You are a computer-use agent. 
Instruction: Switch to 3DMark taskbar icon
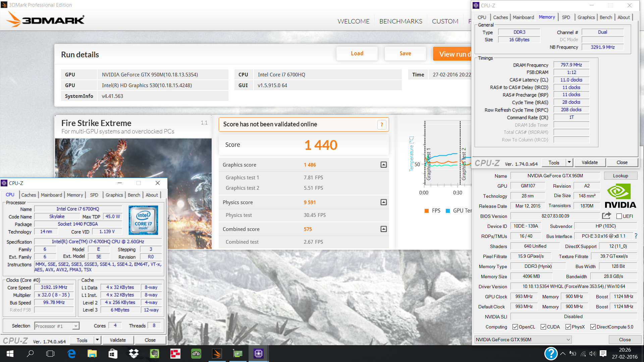click(217, 354)
